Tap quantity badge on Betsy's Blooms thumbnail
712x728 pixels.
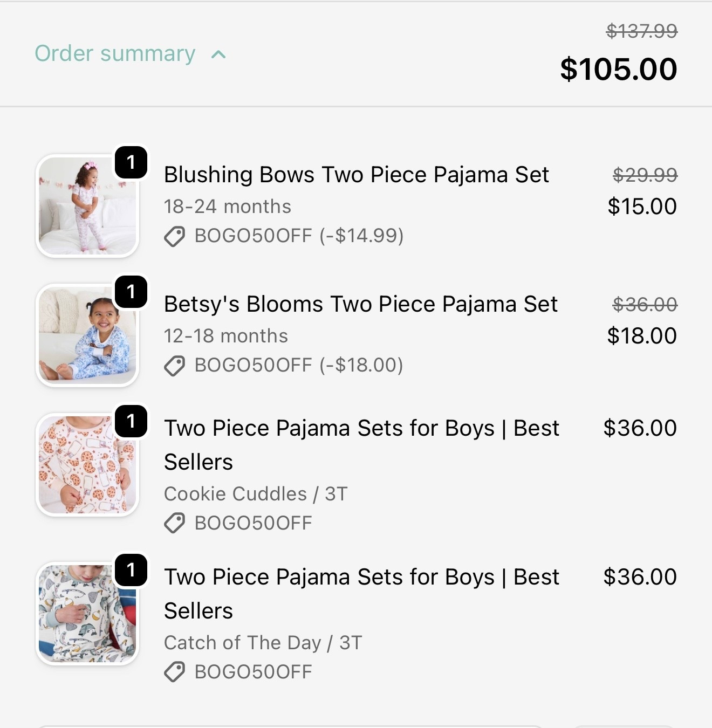click(131, 291)
